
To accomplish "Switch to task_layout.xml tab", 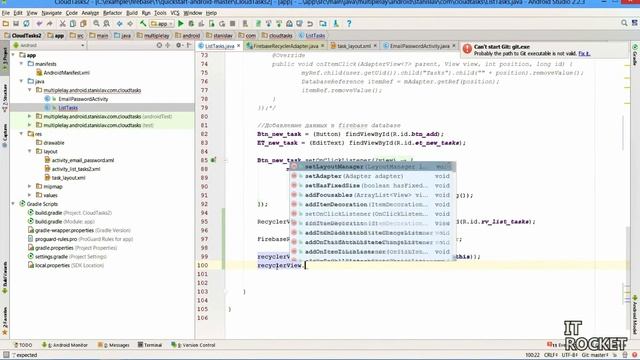I will pyautogui.click(x=354, y=46).
